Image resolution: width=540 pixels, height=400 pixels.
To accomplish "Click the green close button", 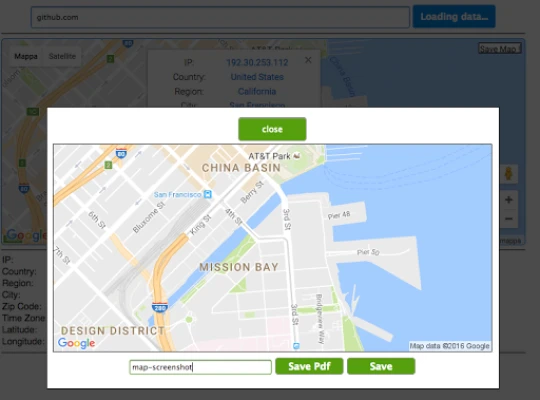I will click(x=272, y=129).
